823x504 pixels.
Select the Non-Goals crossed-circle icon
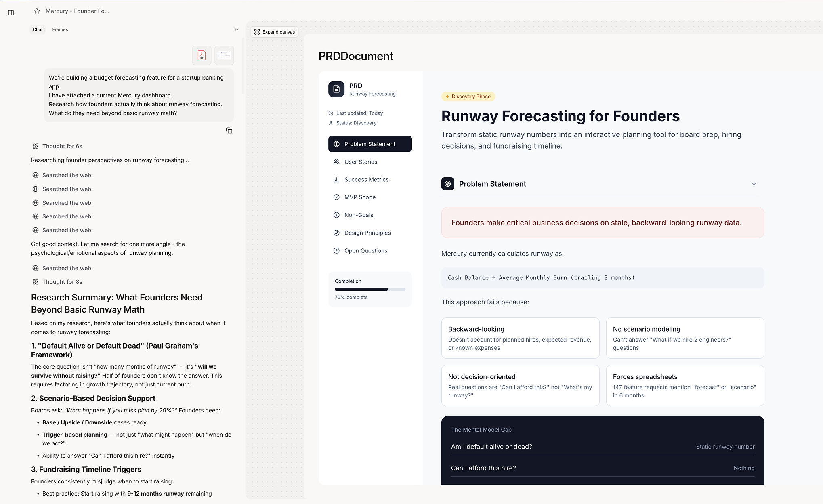point(336,215)
